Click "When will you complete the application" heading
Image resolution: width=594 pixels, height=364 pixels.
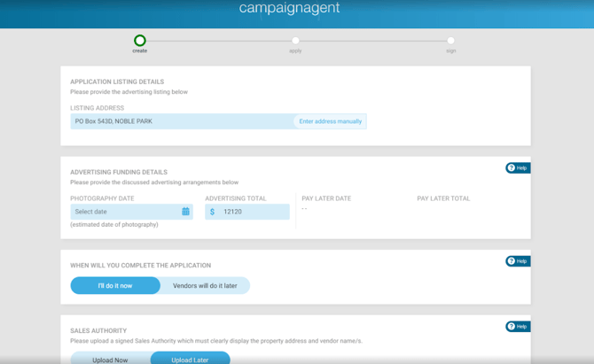141,266
